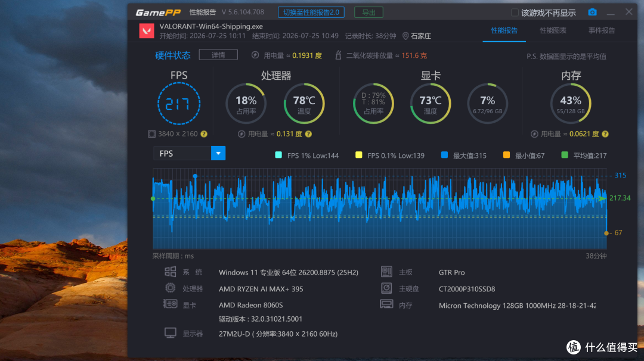The height and width of the screenshot is (361, 644).
Task: Click the 详情 details button
Action: pyautogui.click(x=218, y=55)
